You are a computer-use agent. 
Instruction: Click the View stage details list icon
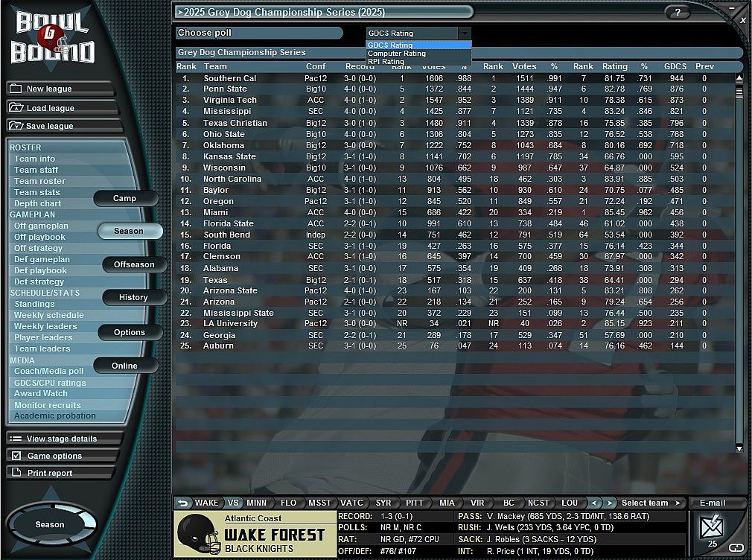click(x=16, y=439)
